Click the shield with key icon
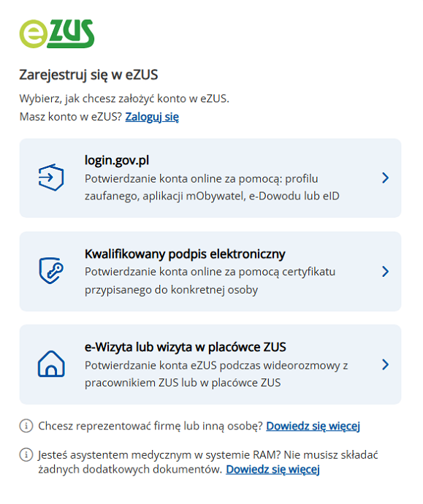This screenshot has width=423, height=504. [51, 271]
